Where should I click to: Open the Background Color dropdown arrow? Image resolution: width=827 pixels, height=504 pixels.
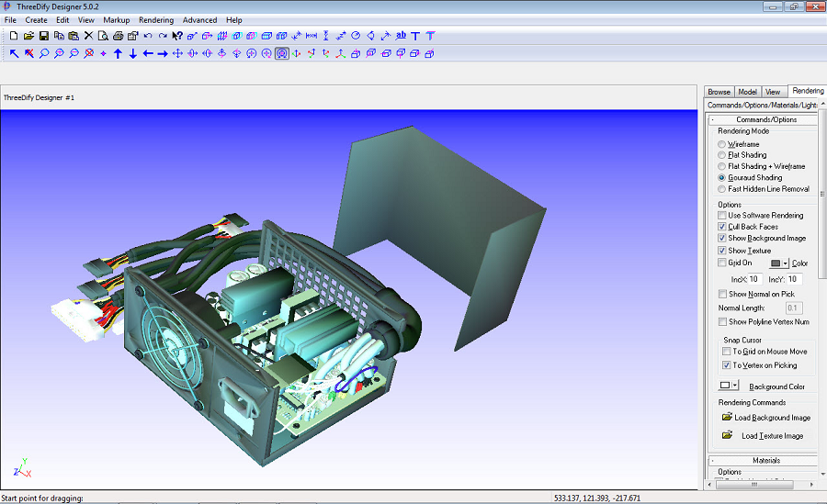(735, 386)
